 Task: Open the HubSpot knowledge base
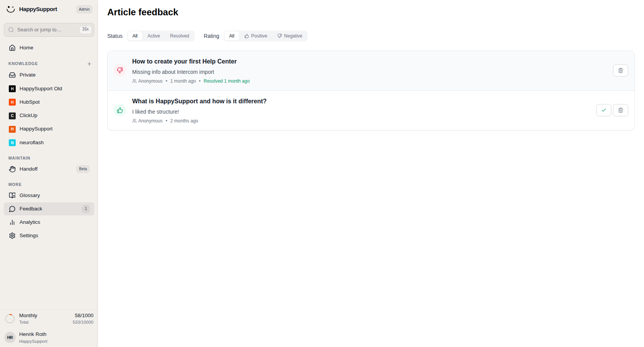[x=49, y=102]
